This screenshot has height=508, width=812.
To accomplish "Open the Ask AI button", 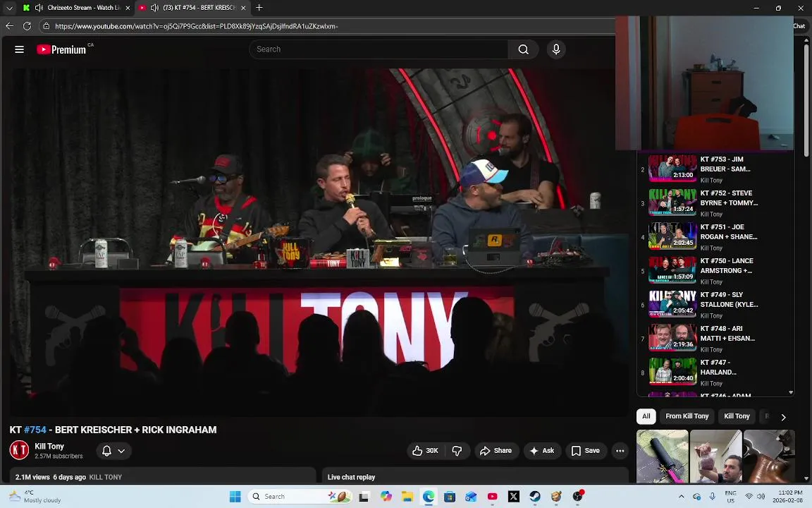I will click(x=542, y=450).
